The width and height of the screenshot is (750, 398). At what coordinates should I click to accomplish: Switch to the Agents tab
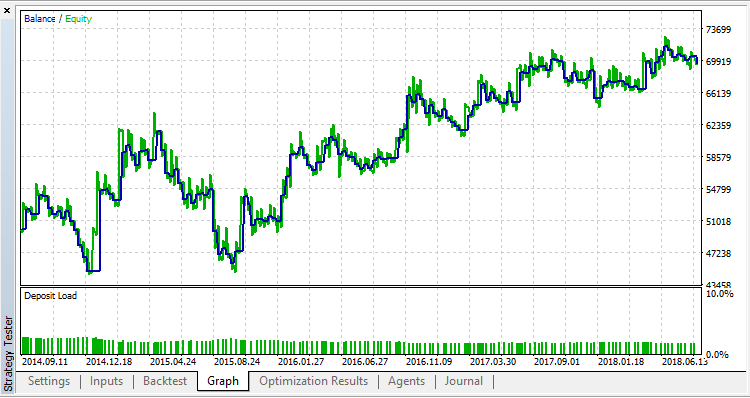(407, 381)
